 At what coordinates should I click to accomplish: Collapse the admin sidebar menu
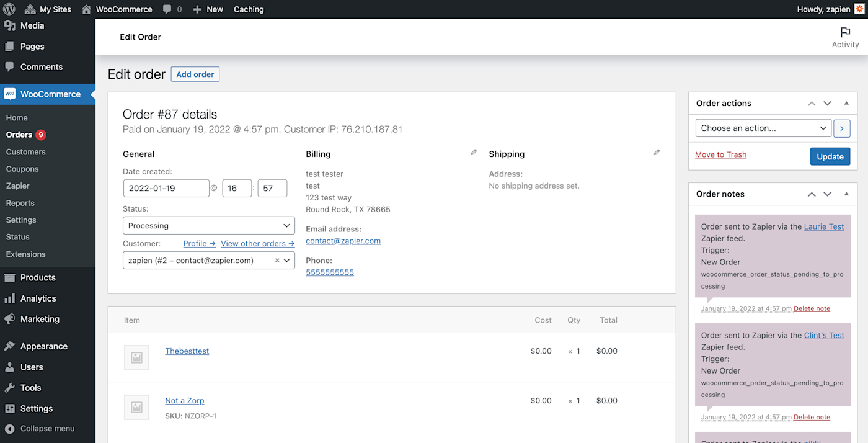40,429
